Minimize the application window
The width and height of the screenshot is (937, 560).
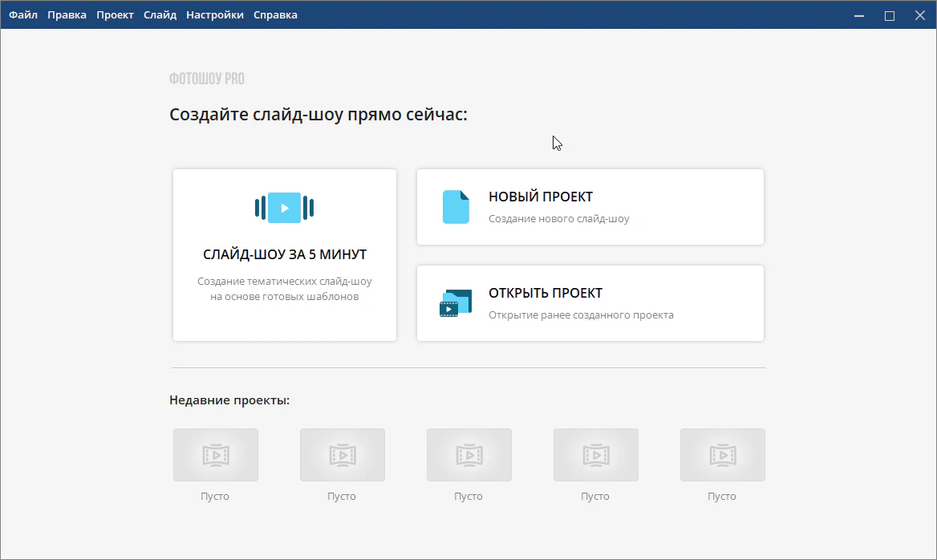tap(859, 15)
